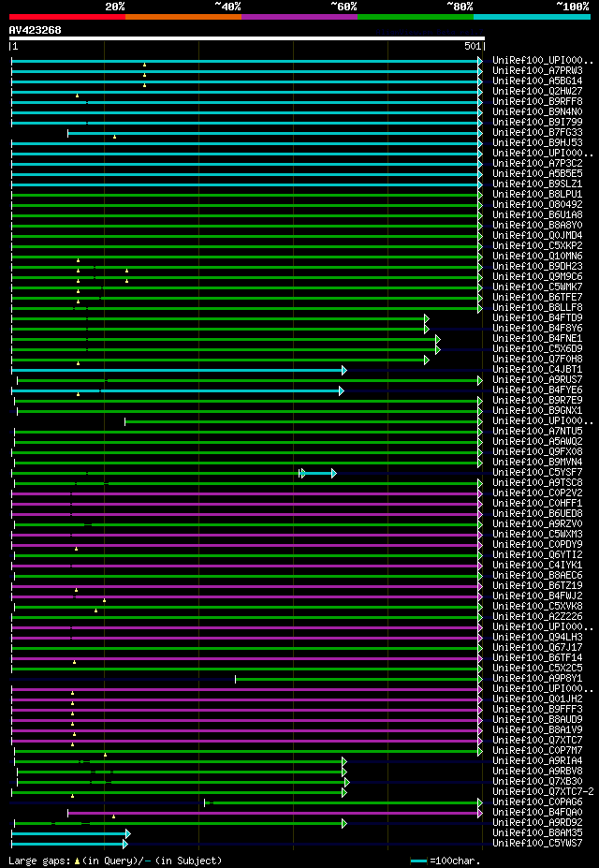Click the UniRef100_C4JBT1 hit label

click(x=537, y=370)
